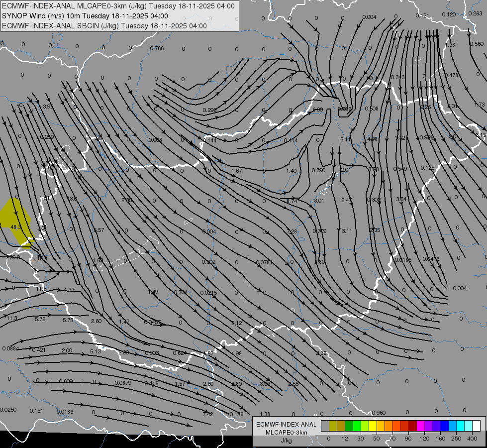Click the map value '5.13'

click(x=96, y=351)
